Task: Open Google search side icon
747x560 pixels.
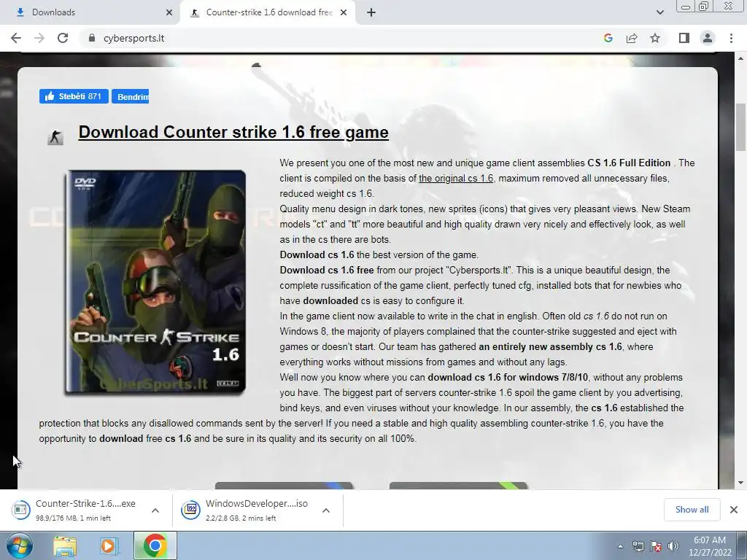Action: (x=608, y=38)
